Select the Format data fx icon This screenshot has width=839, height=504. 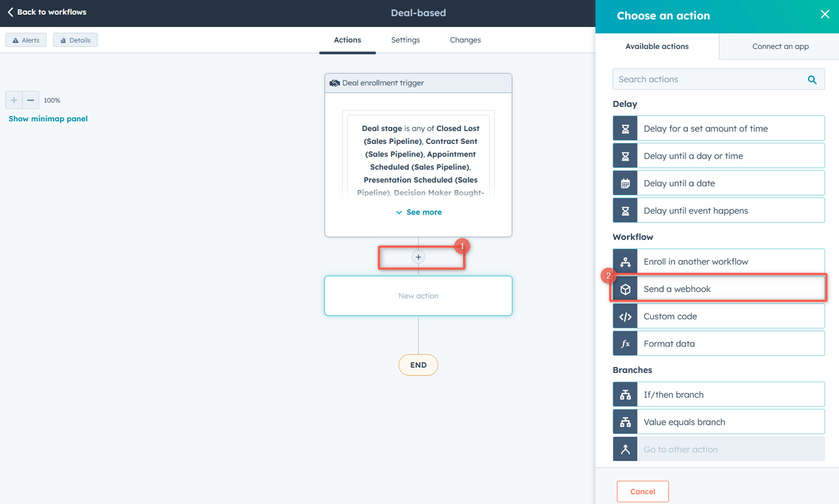tap(625, 343)
